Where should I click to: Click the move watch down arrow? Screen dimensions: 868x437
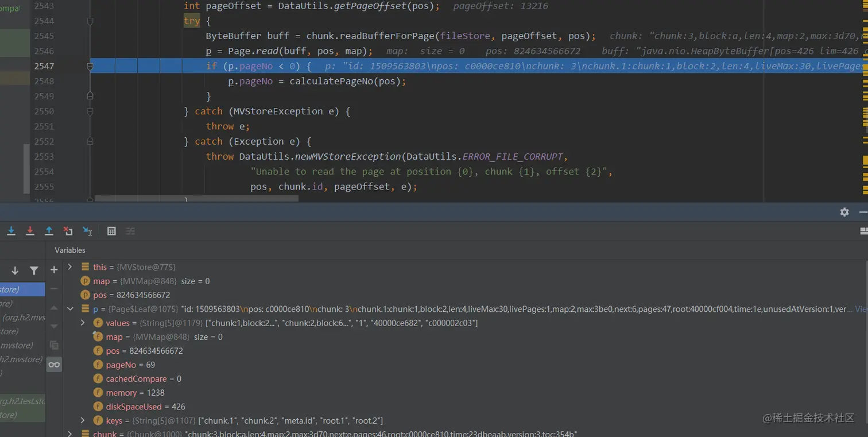(54, 326)
